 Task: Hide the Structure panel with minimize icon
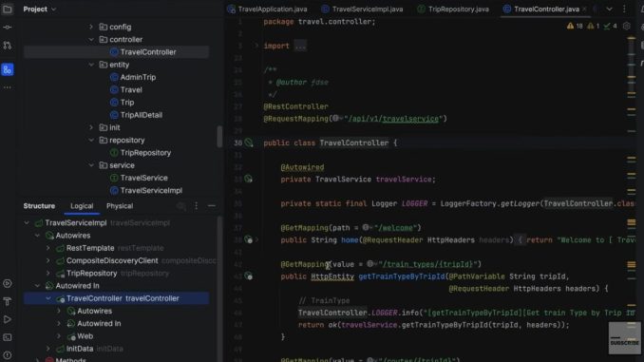click(x=212, y=206)
